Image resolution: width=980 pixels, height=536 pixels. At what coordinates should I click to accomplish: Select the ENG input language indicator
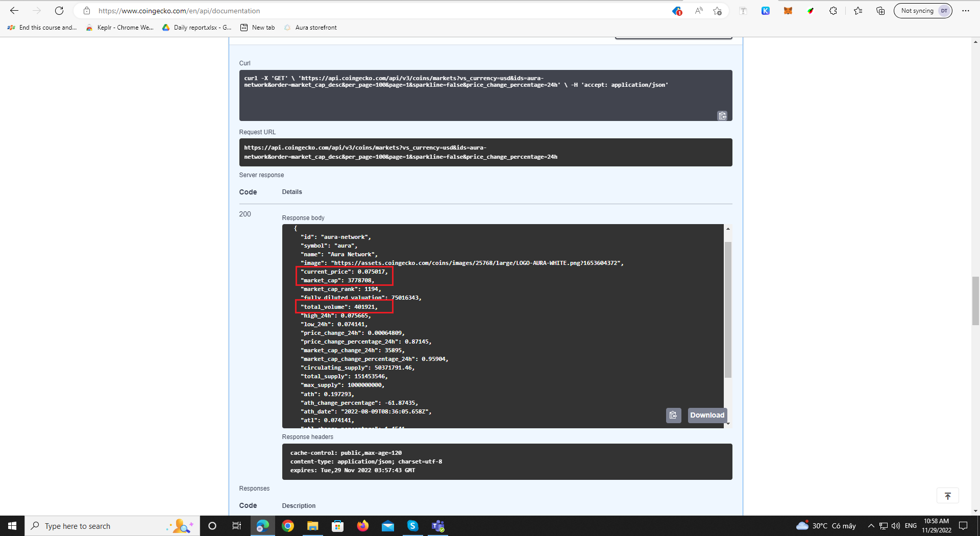click(911, 526)
